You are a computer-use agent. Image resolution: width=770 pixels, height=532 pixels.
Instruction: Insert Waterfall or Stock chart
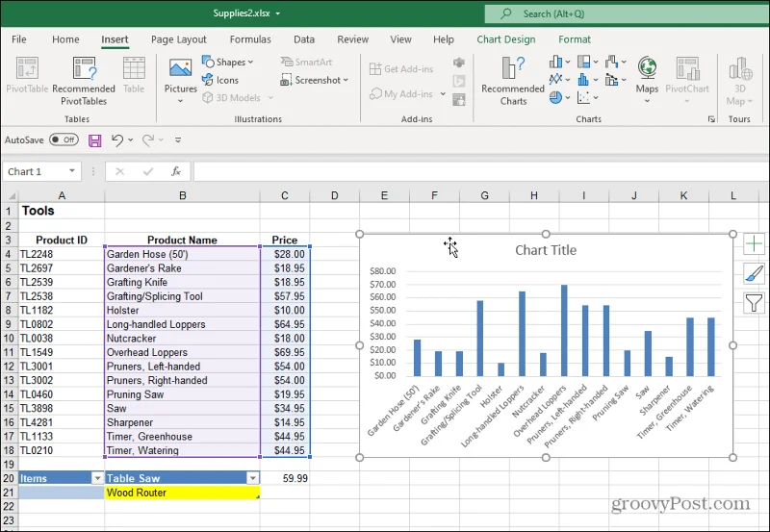(x=615, y=62)
